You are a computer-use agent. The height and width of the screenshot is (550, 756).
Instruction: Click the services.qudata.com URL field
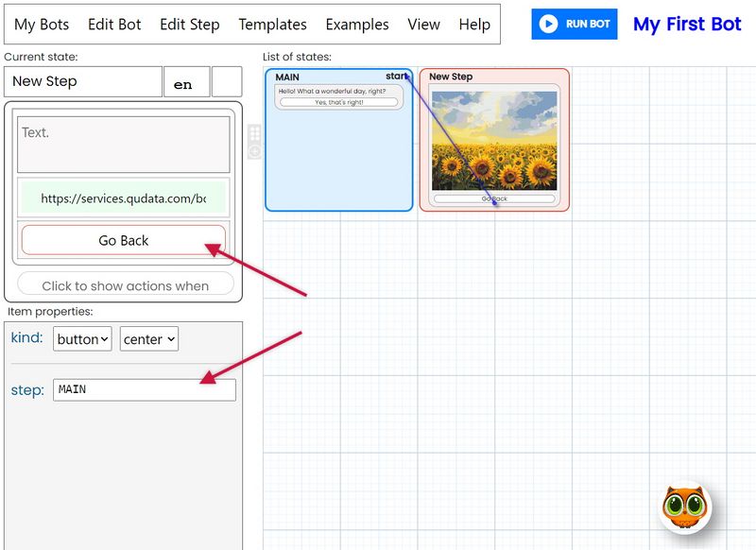click(124, 197)
